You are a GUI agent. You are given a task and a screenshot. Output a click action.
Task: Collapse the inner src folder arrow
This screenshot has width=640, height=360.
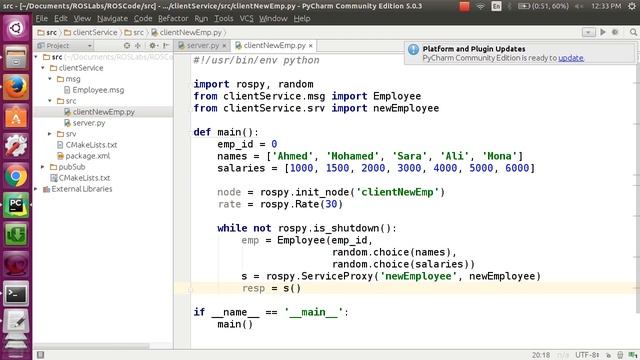pyautogui.click(x=50, y=101)
